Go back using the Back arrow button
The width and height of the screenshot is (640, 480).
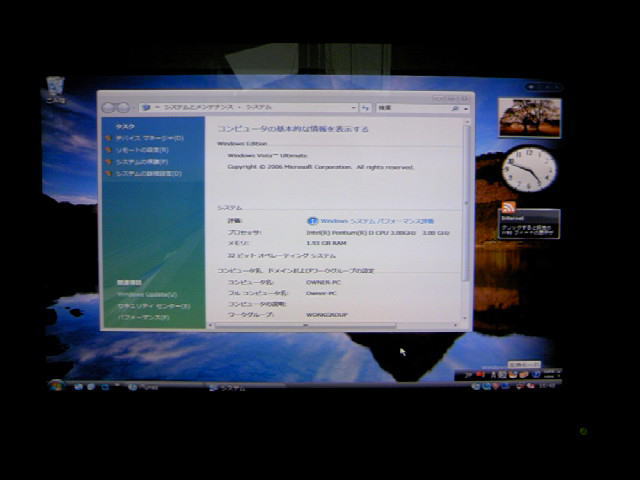coord(109,107)
